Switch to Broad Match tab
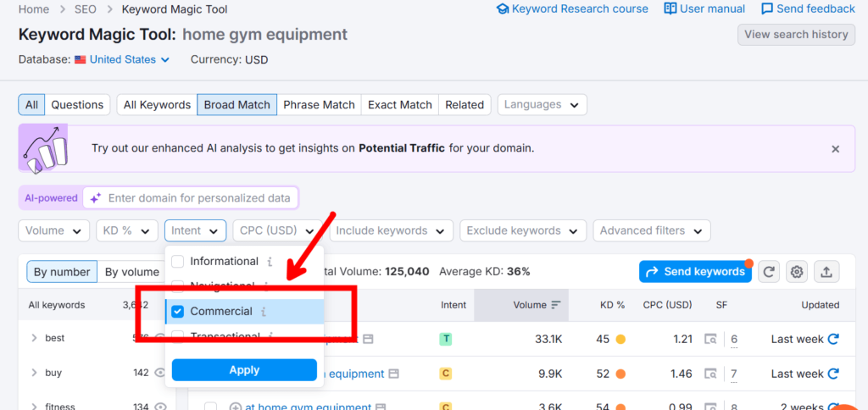This screenshot has height=410, width=868. point(237,104)
